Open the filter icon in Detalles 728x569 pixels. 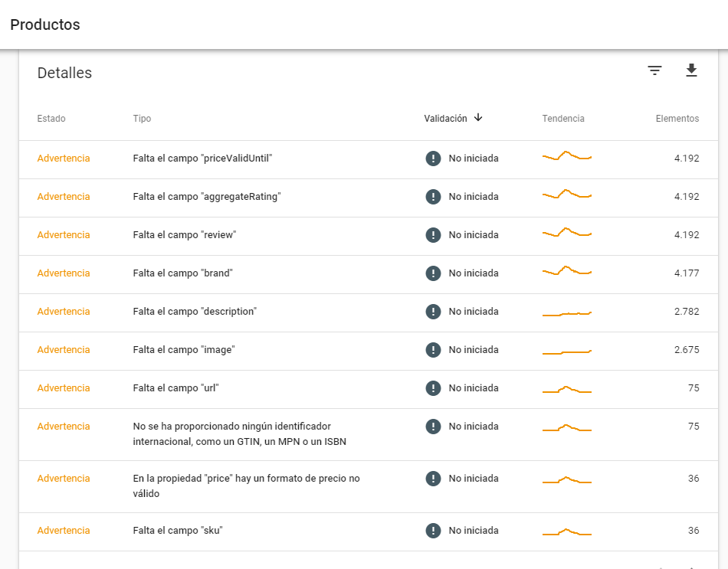coord(654,70)
